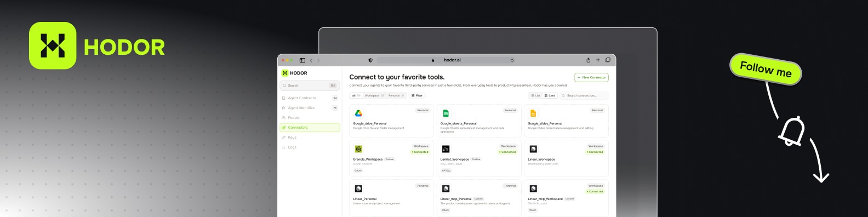Screen dimensions: 868x217
Task: Click the Connected badge on Linear_mcp_Workspace card
Action: click(x=595, y=191)
